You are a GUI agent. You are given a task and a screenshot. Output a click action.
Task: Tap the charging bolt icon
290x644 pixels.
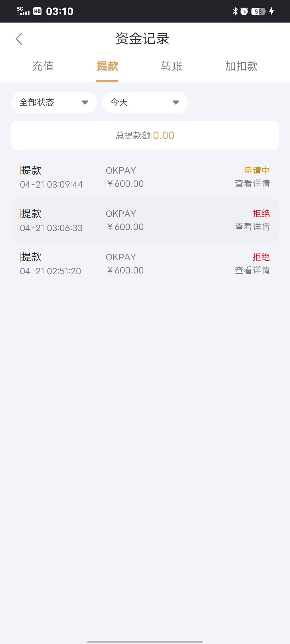[x=271, y=11]
